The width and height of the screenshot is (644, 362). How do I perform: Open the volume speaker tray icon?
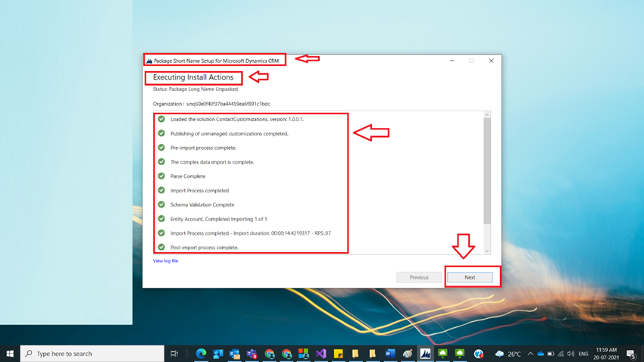pyautogui.click(x=571, y=354)
